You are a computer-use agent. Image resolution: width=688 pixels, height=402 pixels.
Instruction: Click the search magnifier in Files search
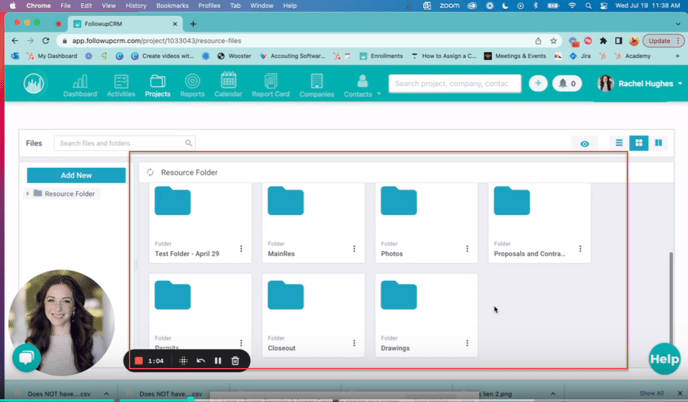189,143
